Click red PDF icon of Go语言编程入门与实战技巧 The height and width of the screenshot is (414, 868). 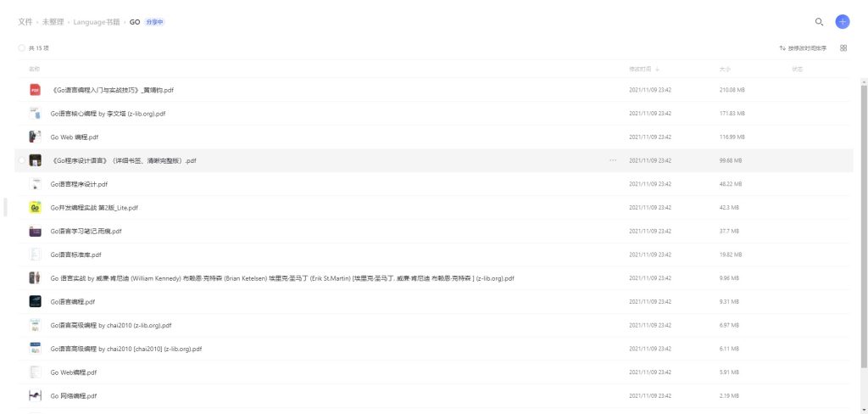pyautogui.click(x=35, y=89)
